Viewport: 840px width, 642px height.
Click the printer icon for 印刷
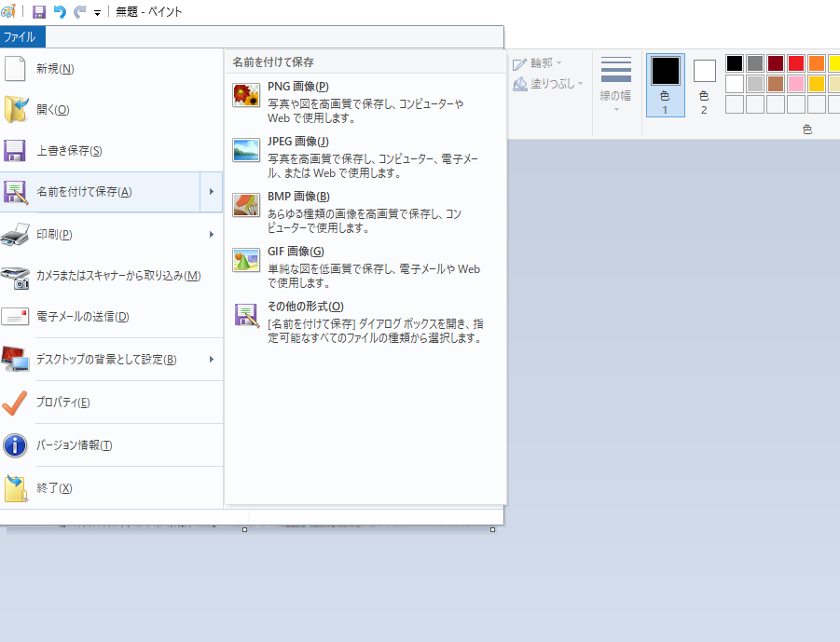tap(15, 235)
